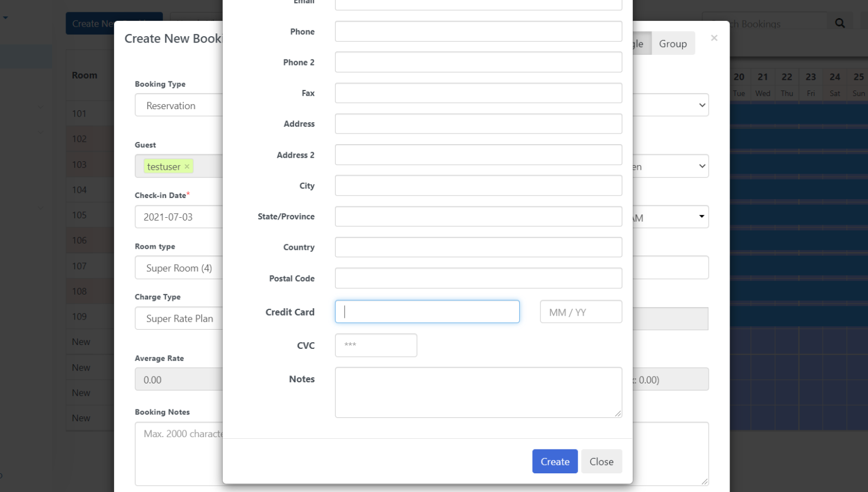Remove the testuser guest tag
The width and height of the screenshot is (868, 492).
click(x=187, y=167)
